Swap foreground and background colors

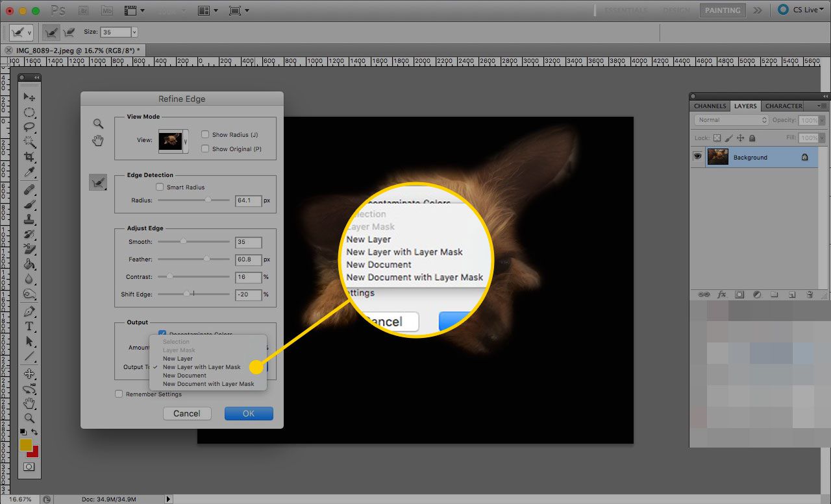click(34, 432)
